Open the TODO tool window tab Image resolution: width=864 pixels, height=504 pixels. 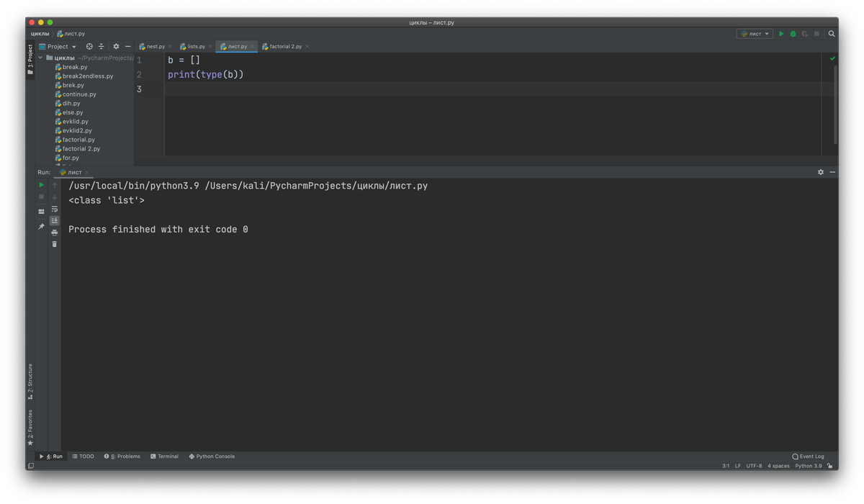(84, 456)
